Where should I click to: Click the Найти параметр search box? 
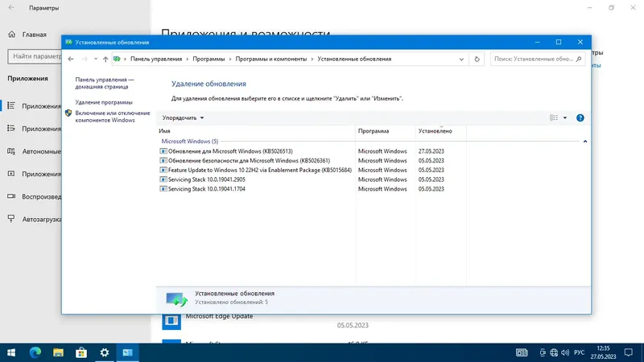pyautogui.click(x=35, y=56)
